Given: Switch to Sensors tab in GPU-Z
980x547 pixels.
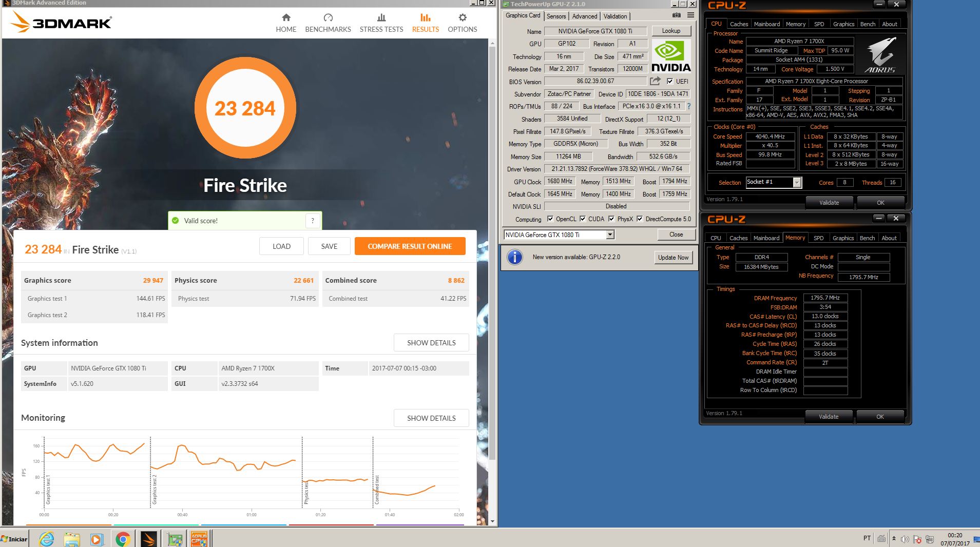Looking at the screenshot, I should click(556, 16).
